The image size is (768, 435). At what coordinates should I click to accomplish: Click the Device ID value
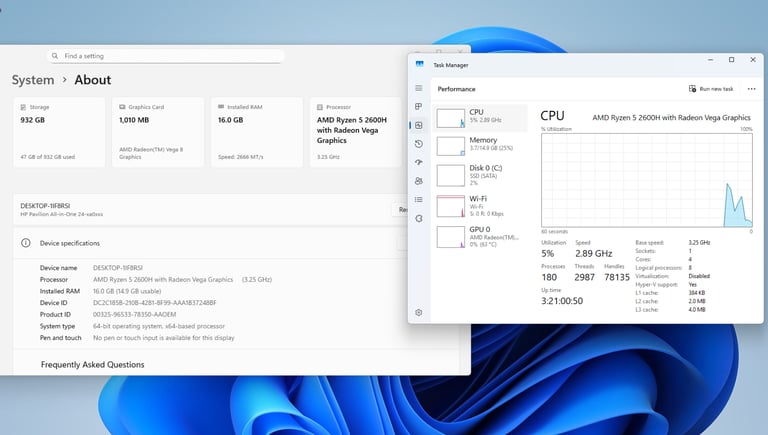click(x=155, y=303)
